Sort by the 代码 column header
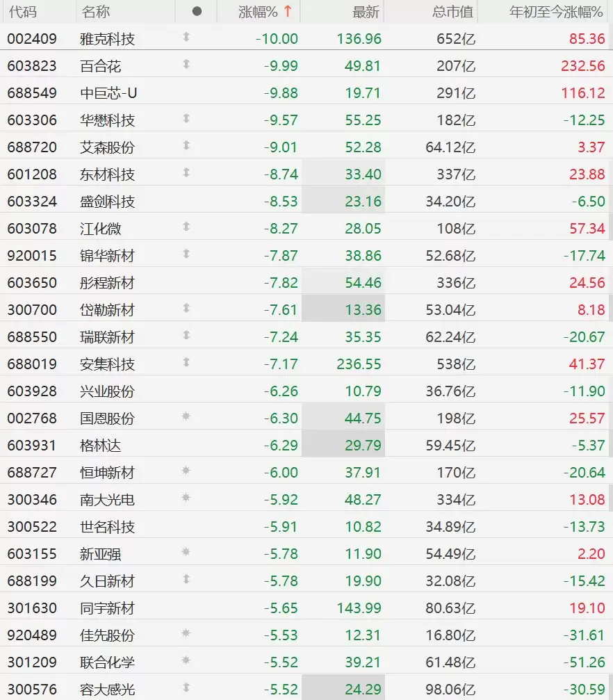This screenshot has height=700, width=613. tap(23, 12)
